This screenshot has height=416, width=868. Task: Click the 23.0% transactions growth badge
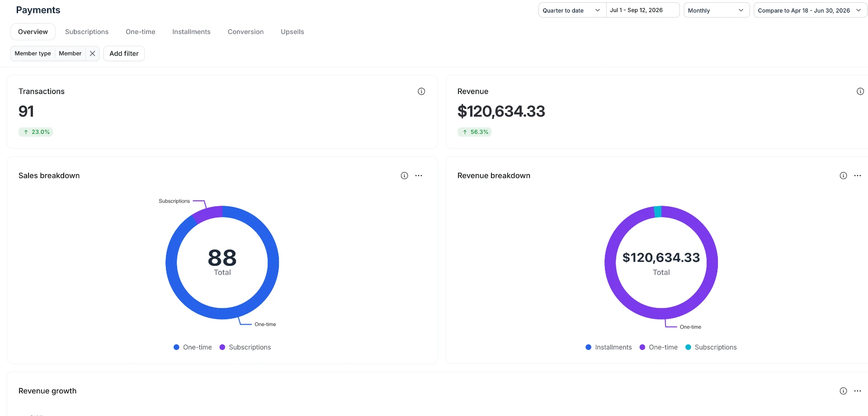(36, 132)
